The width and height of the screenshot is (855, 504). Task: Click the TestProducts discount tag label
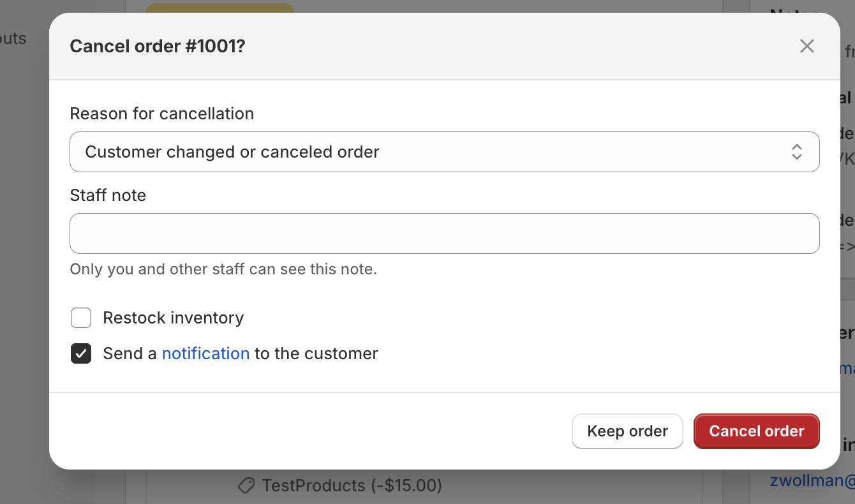[353, 485]
